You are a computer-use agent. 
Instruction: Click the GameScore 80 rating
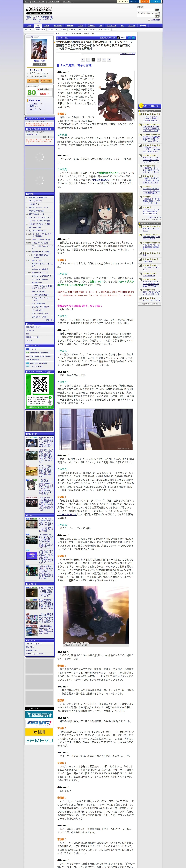(31, 92)
